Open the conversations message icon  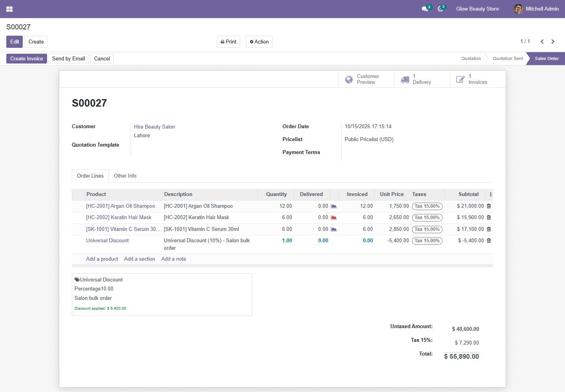[425, 9]
